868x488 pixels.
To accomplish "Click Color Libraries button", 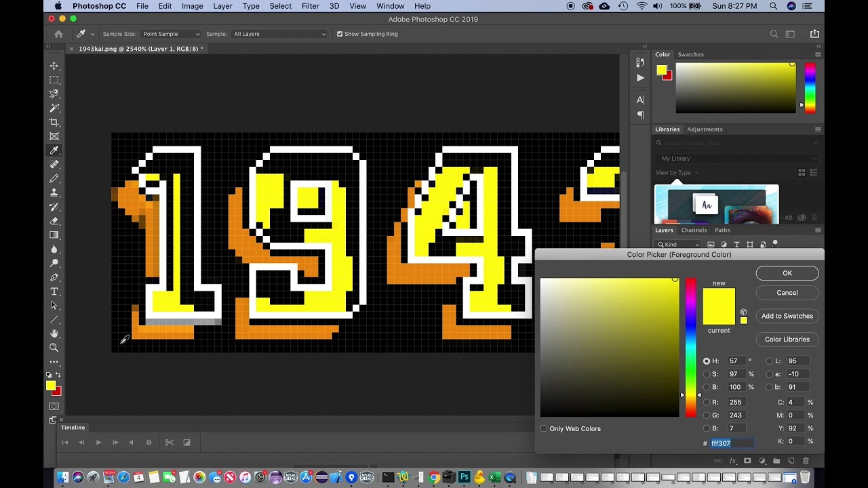I will pos(787,339).
